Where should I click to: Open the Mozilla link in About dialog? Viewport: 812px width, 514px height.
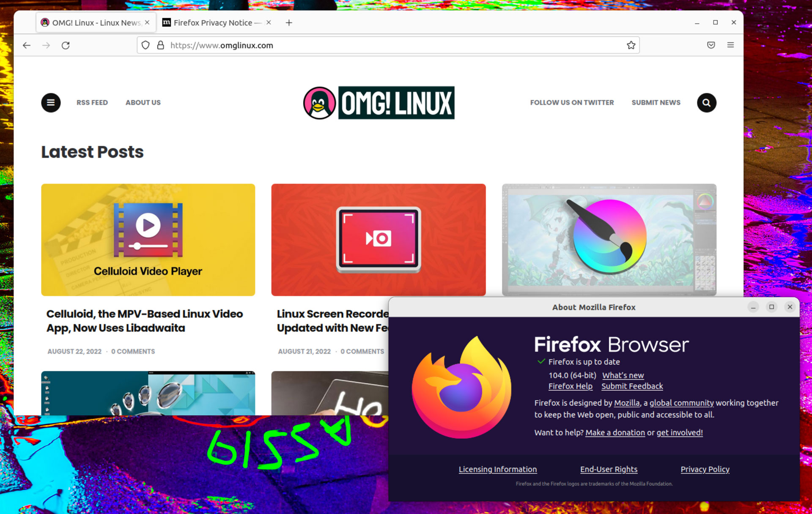[627, 403]
